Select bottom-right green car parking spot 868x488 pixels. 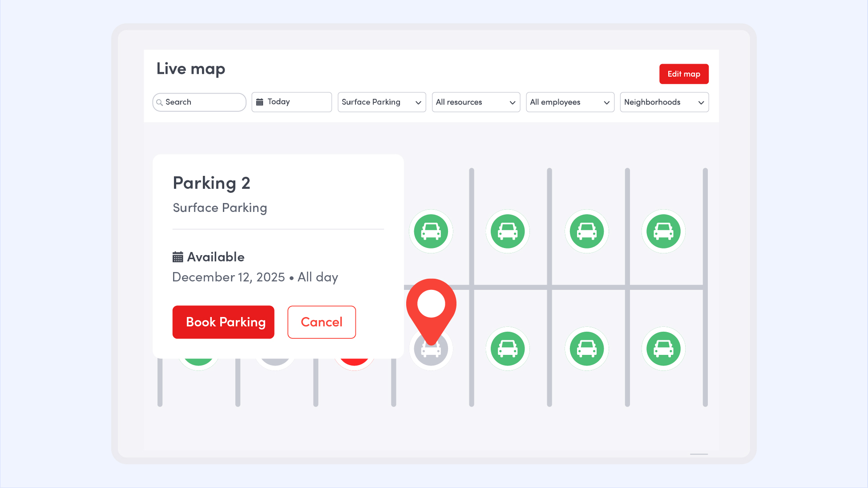coord(663,349)
